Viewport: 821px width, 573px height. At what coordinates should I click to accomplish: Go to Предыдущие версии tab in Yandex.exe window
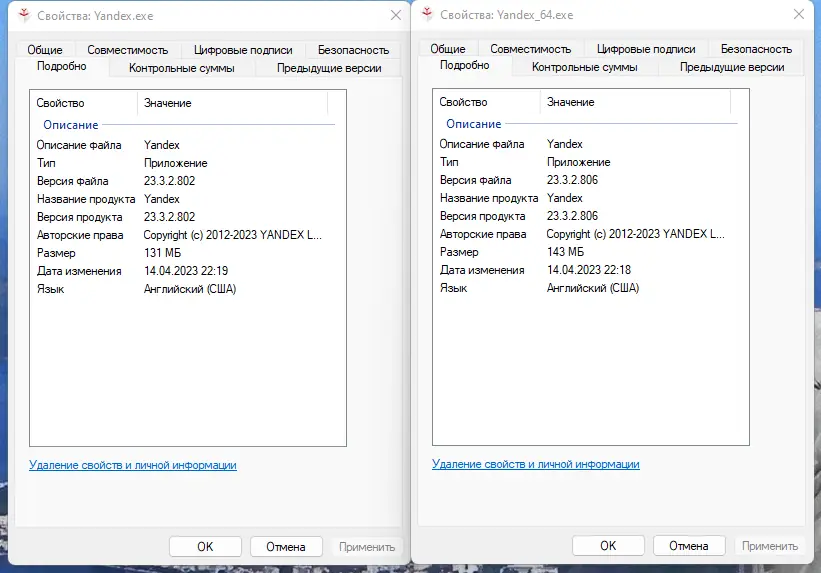click(328, 68)
